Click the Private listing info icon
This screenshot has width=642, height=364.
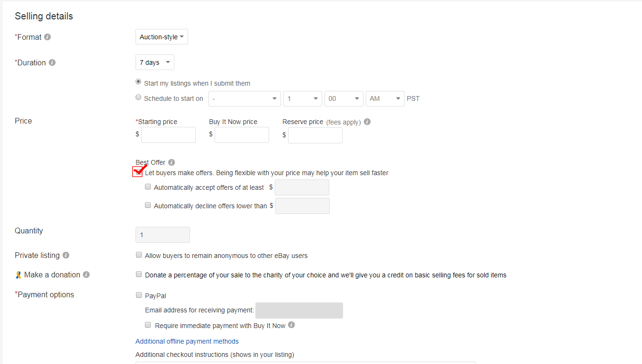66,255
